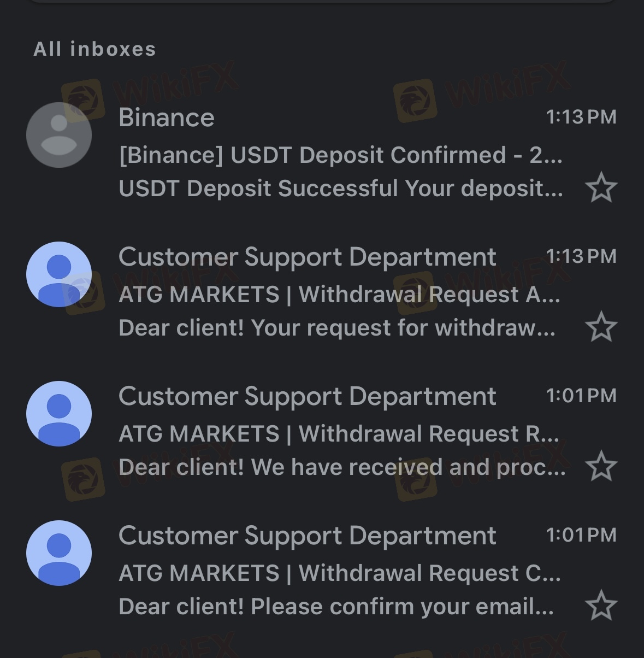Open the '[Binance] USDT Deposit Confirmed' subject

click(x=340, y=155)
